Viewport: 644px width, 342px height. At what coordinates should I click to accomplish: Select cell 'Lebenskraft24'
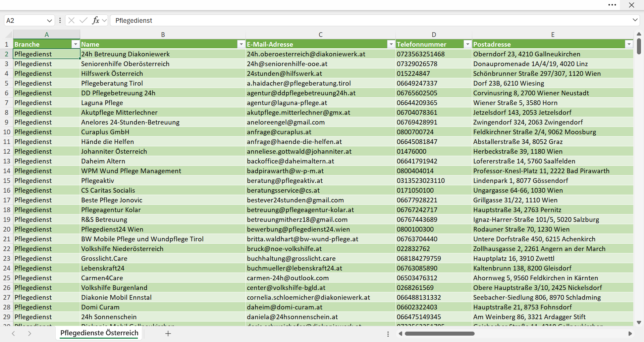point(163,268)
